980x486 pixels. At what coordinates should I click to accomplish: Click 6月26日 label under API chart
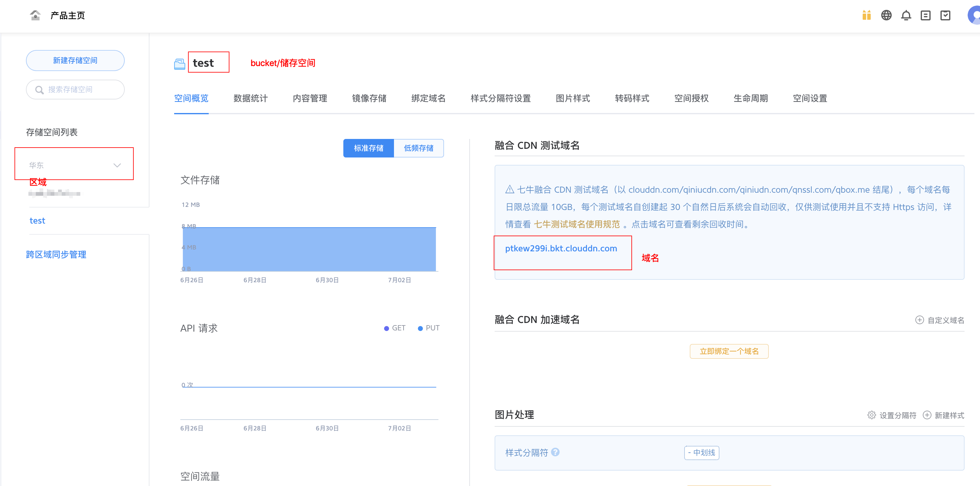click(x=192, y=429)
